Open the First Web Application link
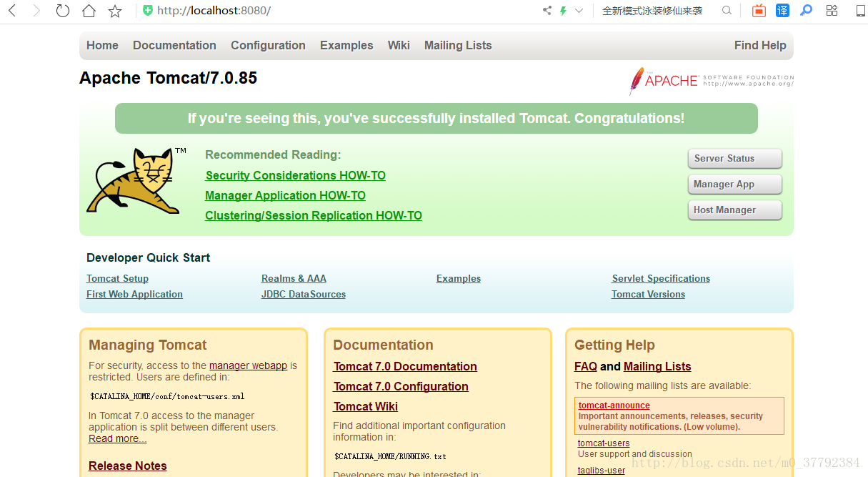This screenshot has height=477, width=868. tap(134, 294)
